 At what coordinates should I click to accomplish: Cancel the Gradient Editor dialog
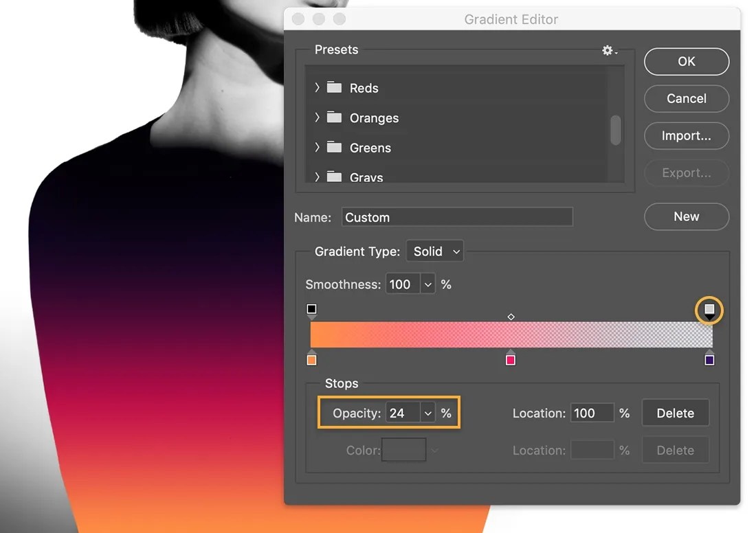(x=686, y=98)
